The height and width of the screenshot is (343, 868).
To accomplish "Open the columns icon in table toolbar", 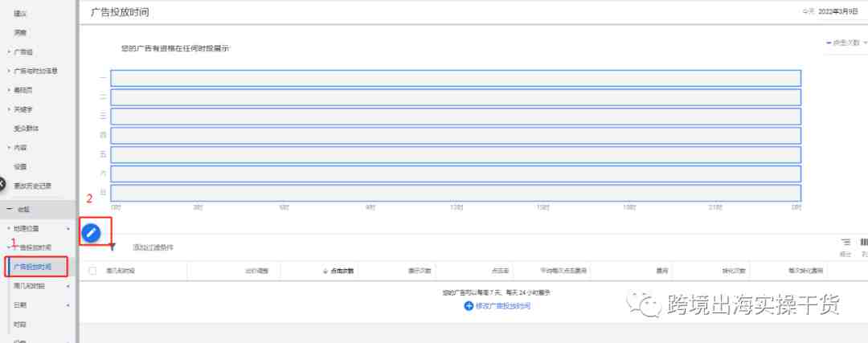I will click(x=863, y=243).
